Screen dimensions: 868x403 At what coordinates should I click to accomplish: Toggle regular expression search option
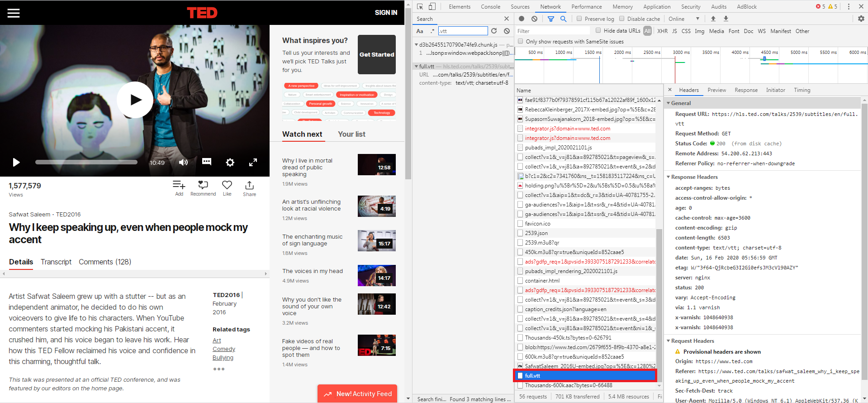pyautogui.click(x=432, y=31)
